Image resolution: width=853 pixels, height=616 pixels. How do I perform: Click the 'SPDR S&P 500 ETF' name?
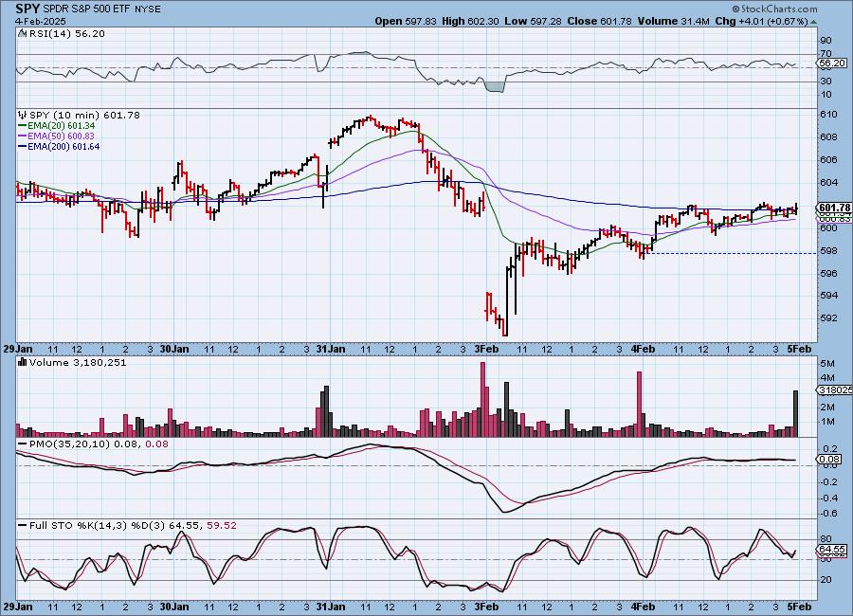click(86, 9)
